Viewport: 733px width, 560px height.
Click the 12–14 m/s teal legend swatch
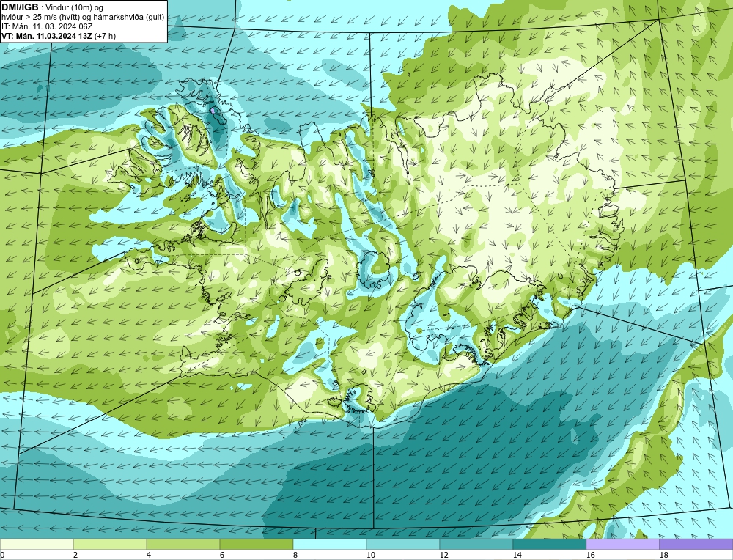[x=476, y=545]
